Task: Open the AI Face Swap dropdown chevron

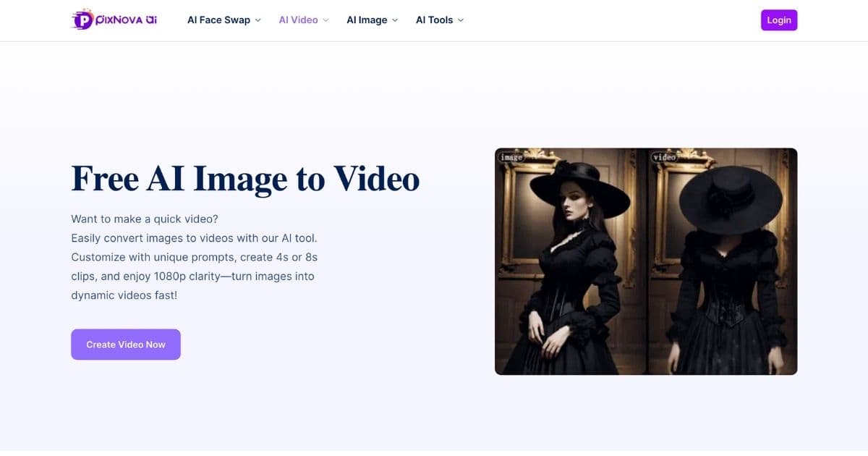Action: (257, 20)
